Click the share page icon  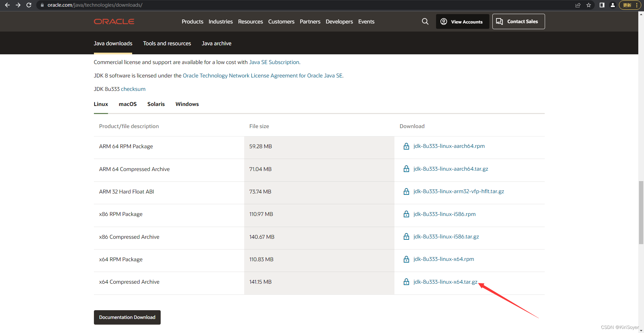(x=578, y=5)
